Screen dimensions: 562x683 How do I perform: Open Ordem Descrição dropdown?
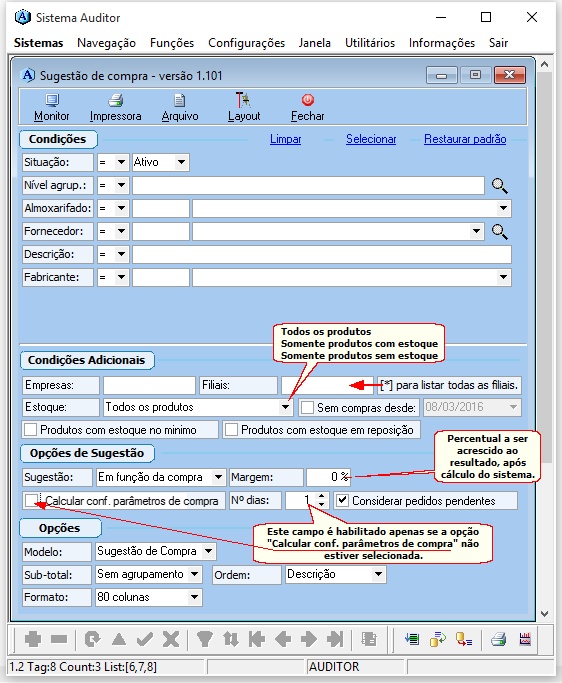378,575
